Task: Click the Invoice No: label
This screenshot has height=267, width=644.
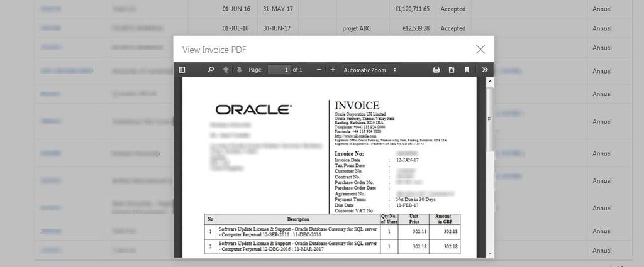Action: pos(349,154)
